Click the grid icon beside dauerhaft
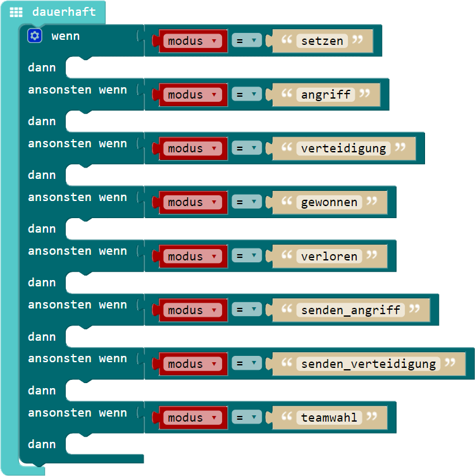This screenshot has height=476, width=475. tap(16, 12)
